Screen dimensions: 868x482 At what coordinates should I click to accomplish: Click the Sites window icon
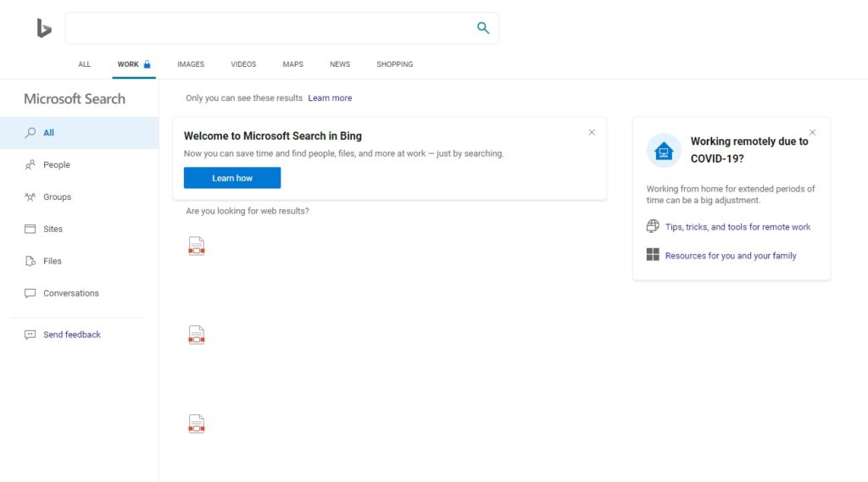(x=30, y=229)
